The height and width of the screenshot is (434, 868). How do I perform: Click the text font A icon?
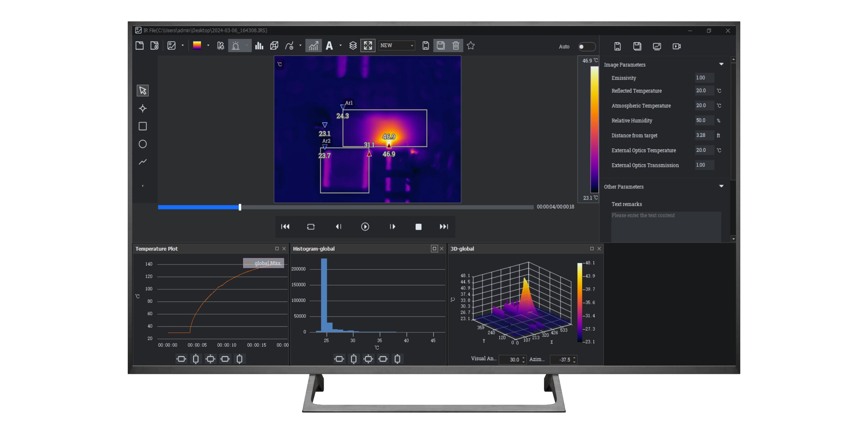pyautogui.click(x=329, y=46)
